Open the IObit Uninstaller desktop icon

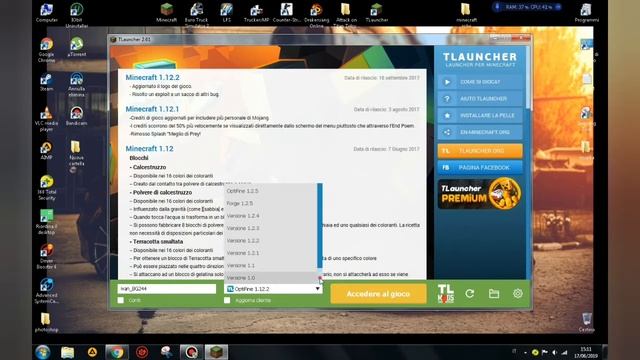(76, 15)
